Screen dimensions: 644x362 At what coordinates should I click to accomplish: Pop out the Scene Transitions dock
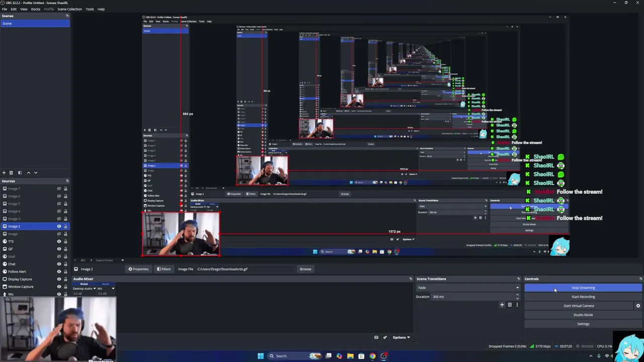[518, 279]
